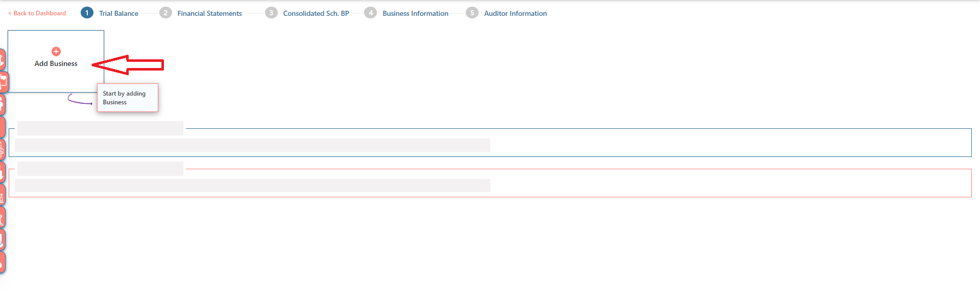The height and width of the screenshot is (294, 980).
Task: Open the download arrow sidebar tab
Action: click(2, 172)
